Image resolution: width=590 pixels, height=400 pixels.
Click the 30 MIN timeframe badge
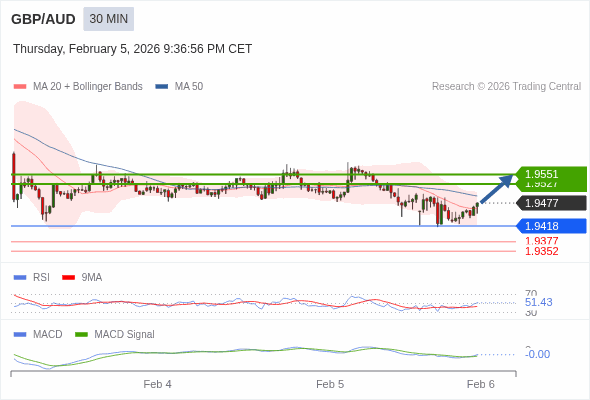pyautogui.click(x=108, y=19)
